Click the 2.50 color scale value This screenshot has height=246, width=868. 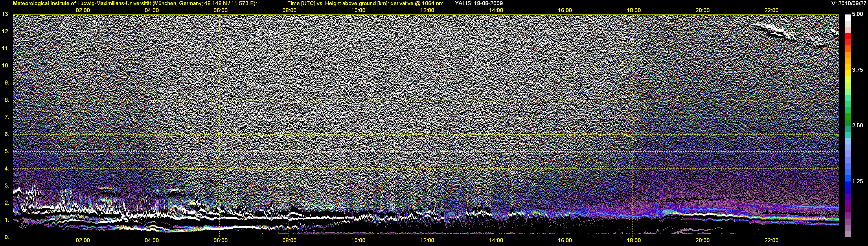(858, 125)
